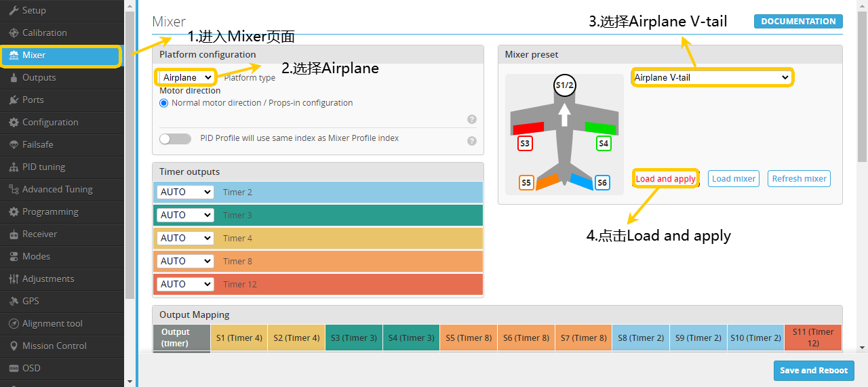The width and height of the screenshot is (868, 387).
Task: Open the Timer 2 AUTO dropdown
Action: 185,192
